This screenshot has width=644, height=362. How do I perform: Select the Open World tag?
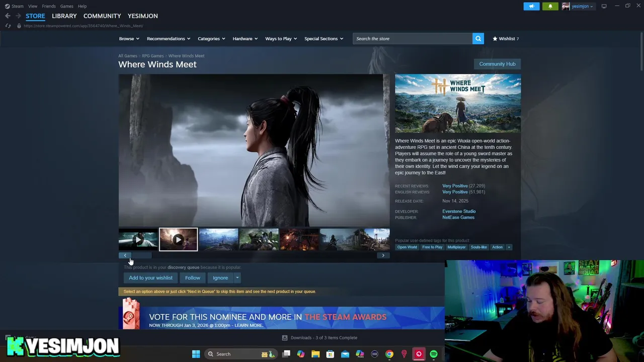click(x=407, y=247)
